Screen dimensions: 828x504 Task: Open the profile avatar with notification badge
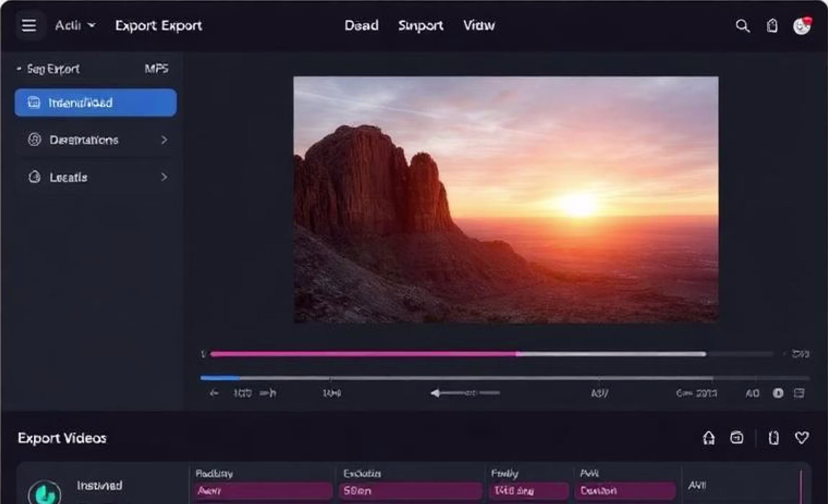pos(802,26)
